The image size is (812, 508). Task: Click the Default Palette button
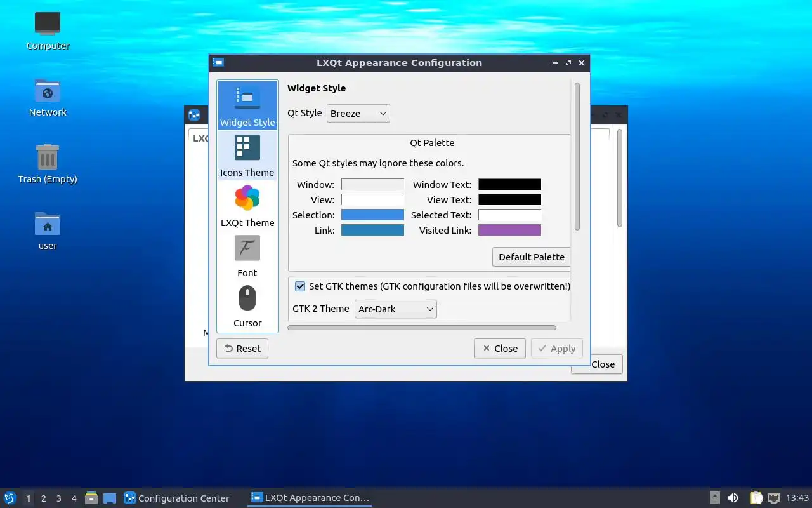point(532,257)
